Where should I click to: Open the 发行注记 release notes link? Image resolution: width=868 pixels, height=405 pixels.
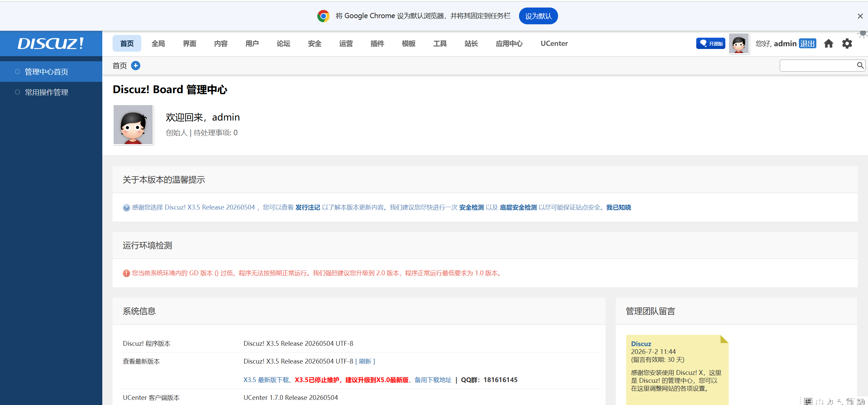308,207
